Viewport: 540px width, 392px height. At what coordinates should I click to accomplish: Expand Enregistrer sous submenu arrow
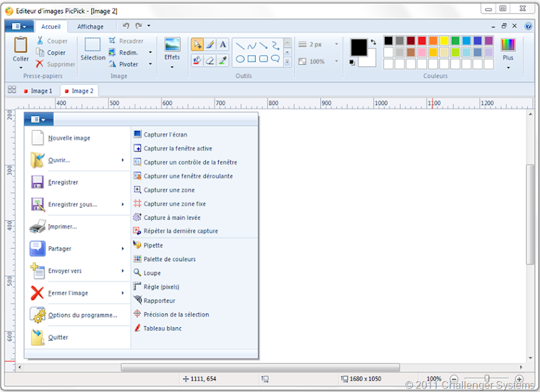(123, 204)
